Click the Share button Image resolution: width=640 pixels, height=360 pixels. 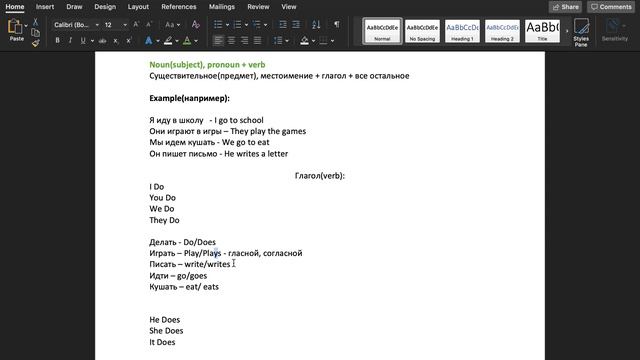565,7
